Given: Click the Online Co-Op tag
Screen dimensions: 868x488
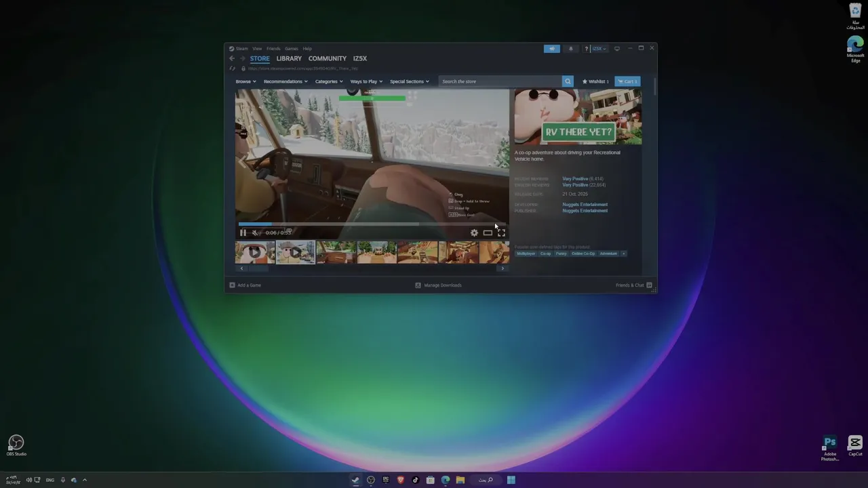Looking at the screenshot, I should click(x=583, y=253).
